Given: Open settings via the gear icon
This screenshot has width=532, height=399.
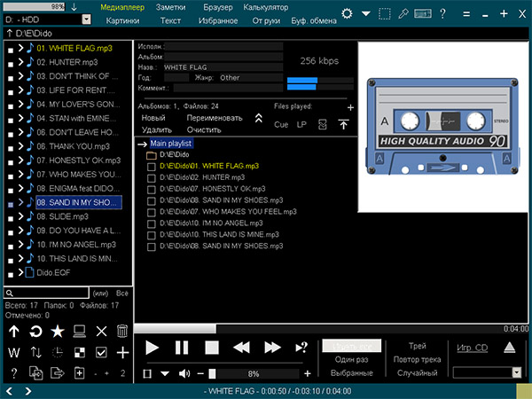Looking at the screenshot, I should point(347,13).
